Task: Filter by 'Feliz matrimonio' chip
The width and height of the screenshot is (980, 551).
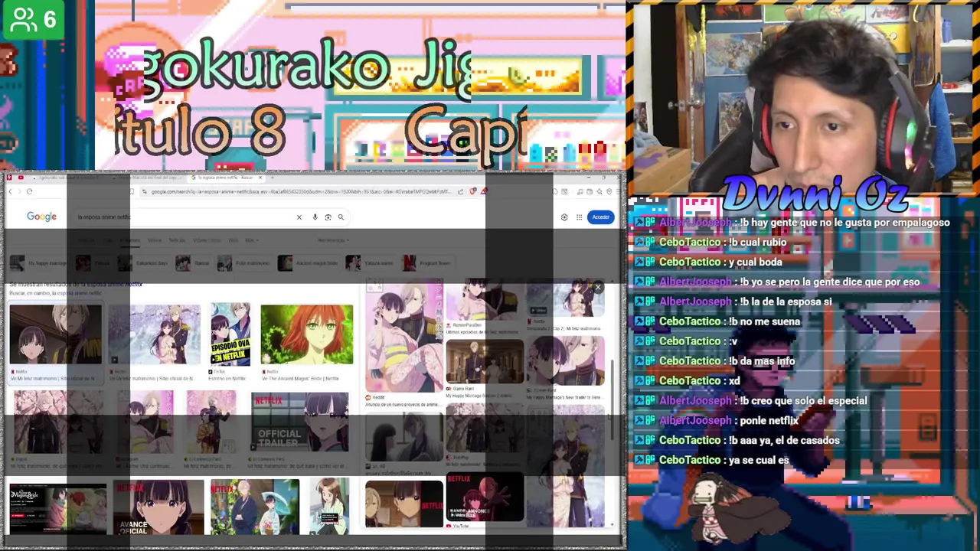Action: point(244,263)
